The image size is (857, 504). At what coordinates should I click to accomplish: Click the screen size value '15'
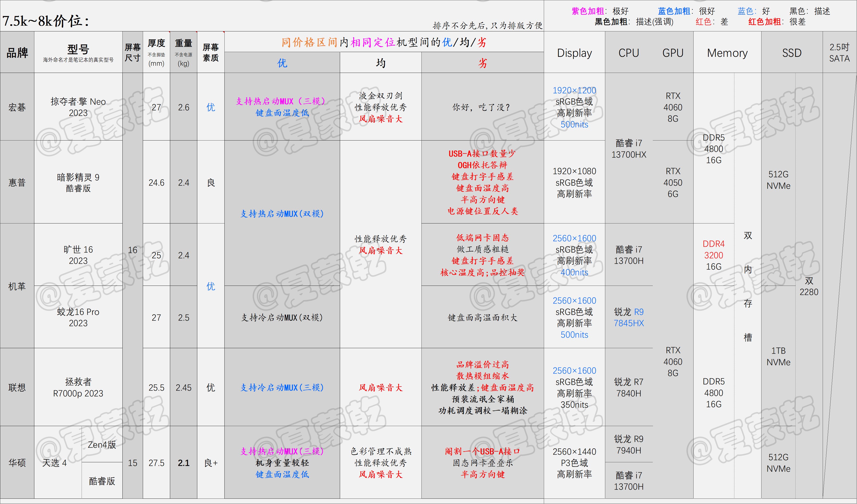point(133,463)
